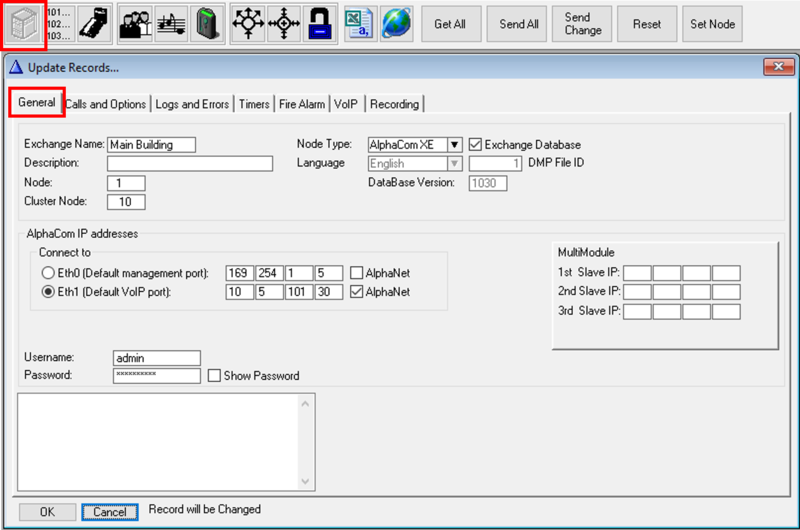Open the globe web icon

pos(396,24)
